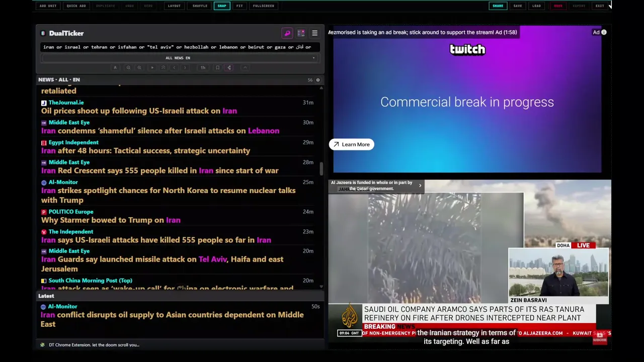Viewport: 644px width, 362px height.
Task: Click South China Morning Post source icon
Action: (44, 281)
